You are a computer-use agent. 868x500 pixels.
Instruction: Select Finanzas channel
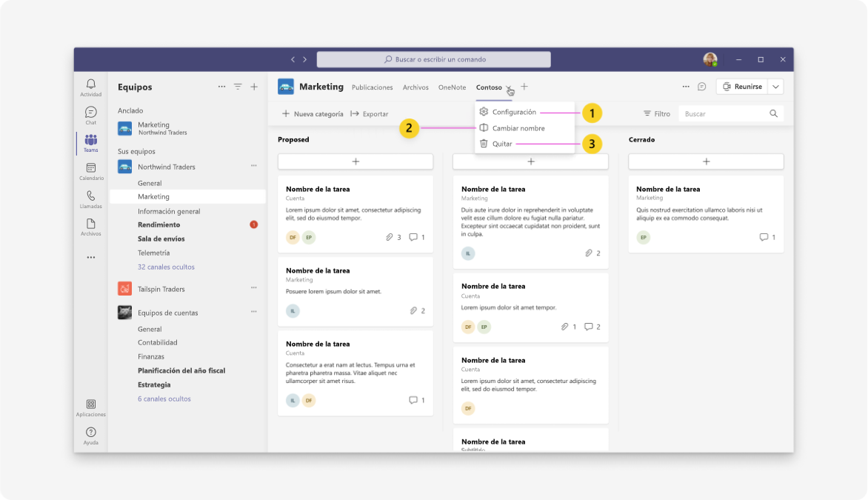coord(150,356)
